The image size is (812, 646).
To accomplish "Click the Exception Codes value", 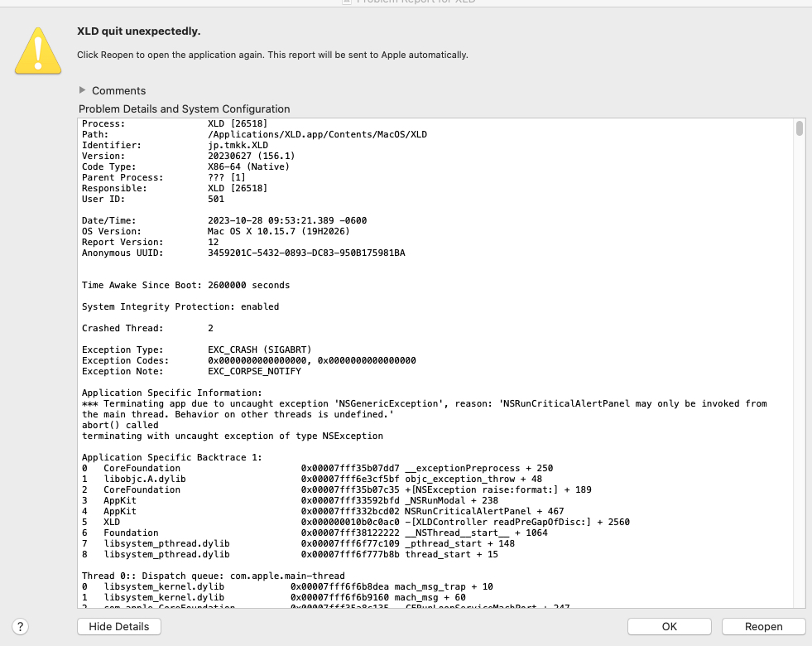I will [312, 360].
